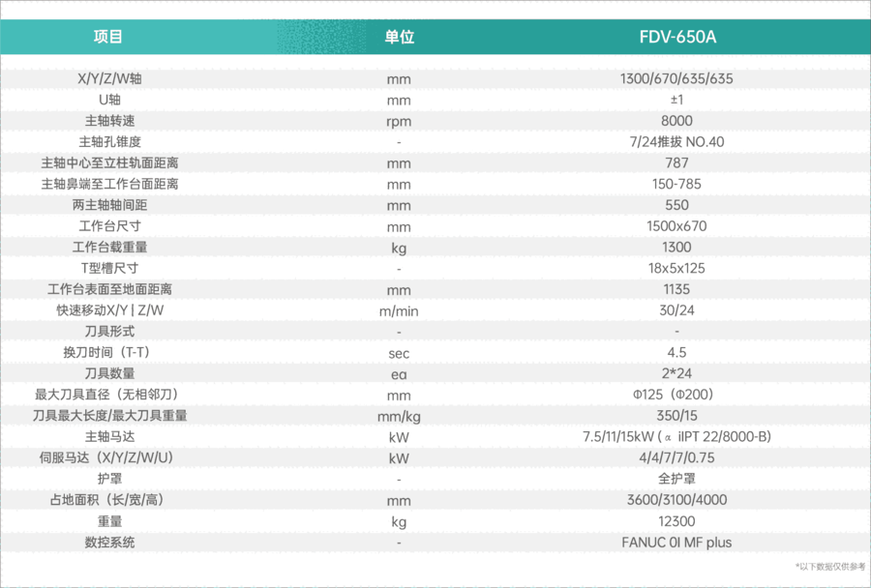Image resolution: width=871 pixels, height=588 pixels.
Task: Click the 1300/670/635/635 travel value
Action: [677, 79]
